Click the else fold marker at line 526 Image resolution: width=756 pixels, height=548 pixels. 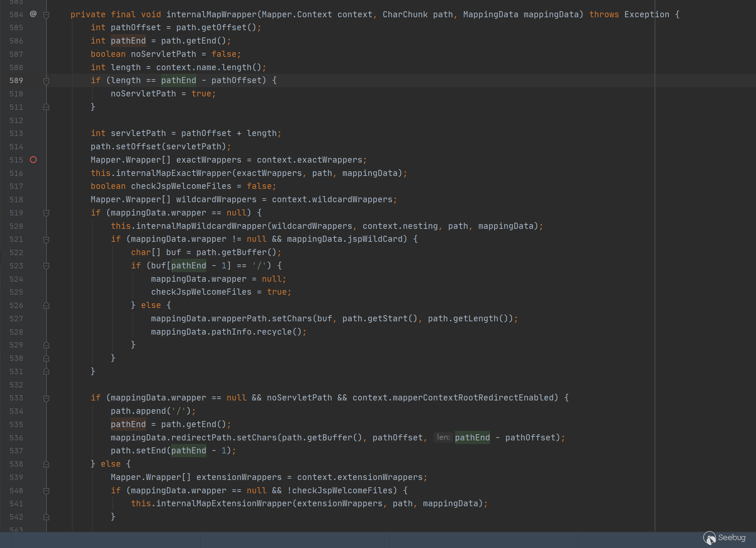tap(46, 305)
